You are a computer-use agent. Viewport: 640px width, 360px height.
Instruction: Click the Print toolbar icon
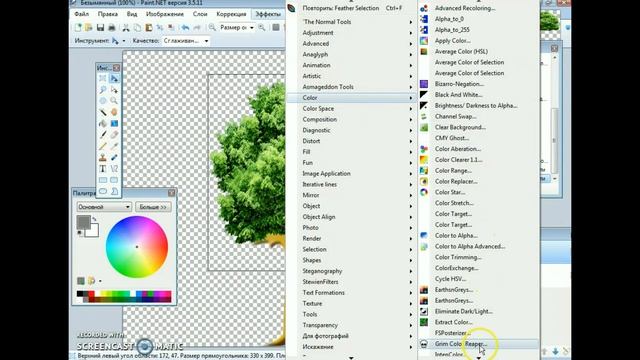tap(111, 28)
